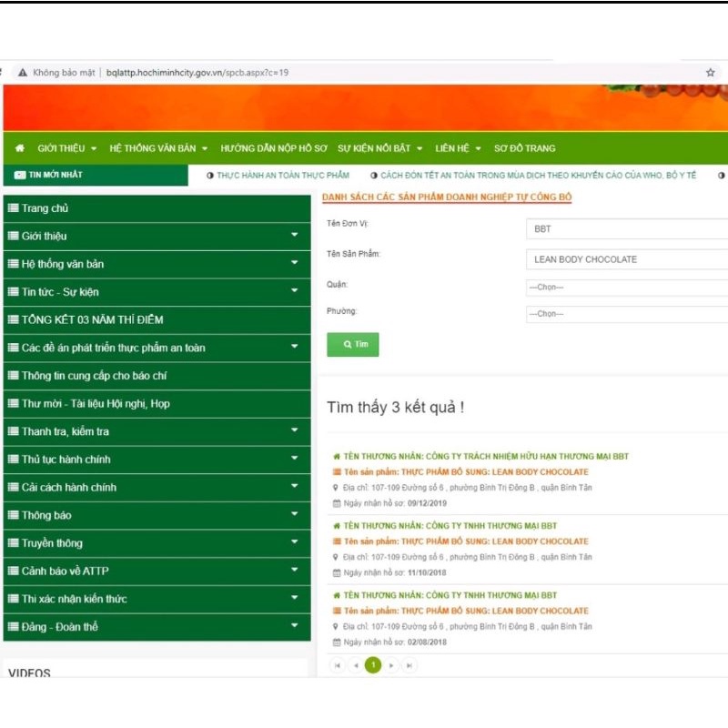Expand the Truyền thông sidebar item
The height and width of the screenshot is (728, 728).
click(x=157, y=543)
